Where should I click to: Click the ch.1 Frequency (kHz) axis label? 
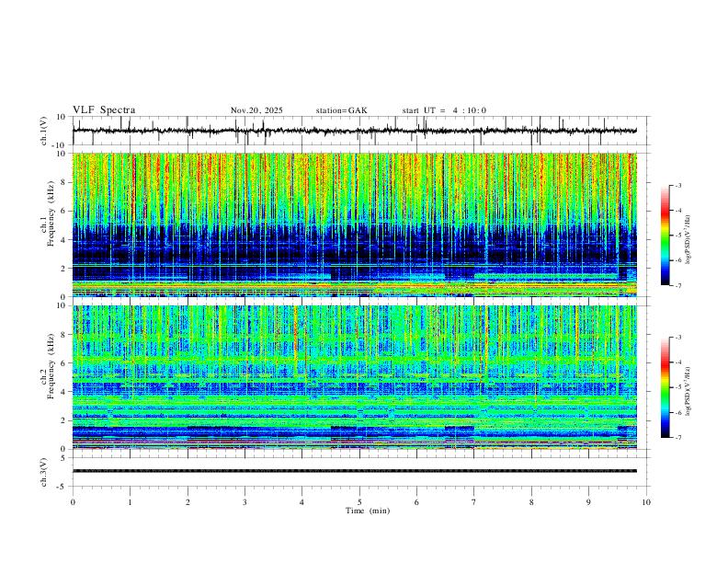pyautogui.click(x=48, y=213)
